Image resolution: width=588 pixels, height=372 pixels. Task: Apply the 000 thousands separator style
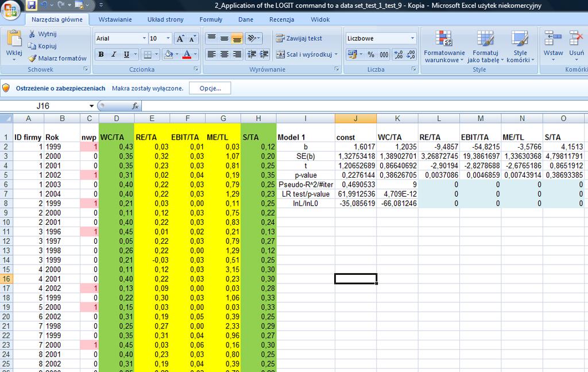(384, 55)
